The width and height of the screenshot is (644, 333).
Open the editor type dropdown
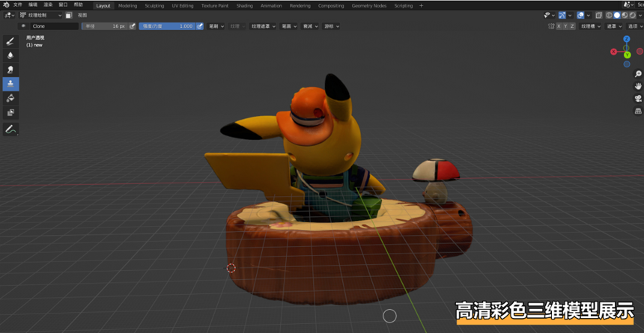pyautogui.click(x=10, y=15)
